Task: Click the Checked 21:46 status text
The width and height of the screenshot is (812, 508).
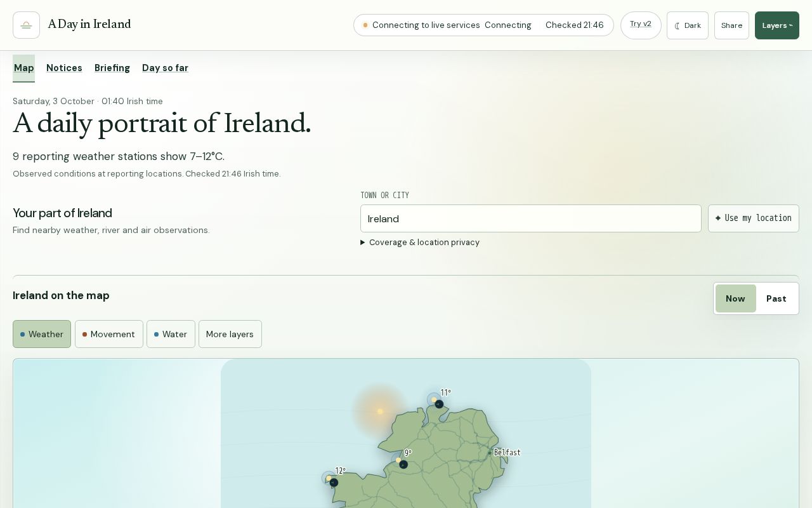Action: [575, 25]
